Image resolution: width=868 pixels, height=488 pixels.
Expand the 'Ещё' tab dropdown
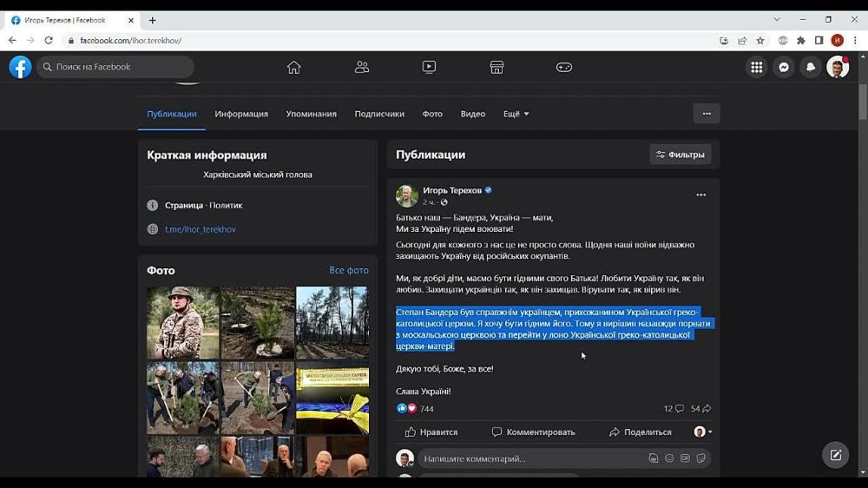pos(516,114)
